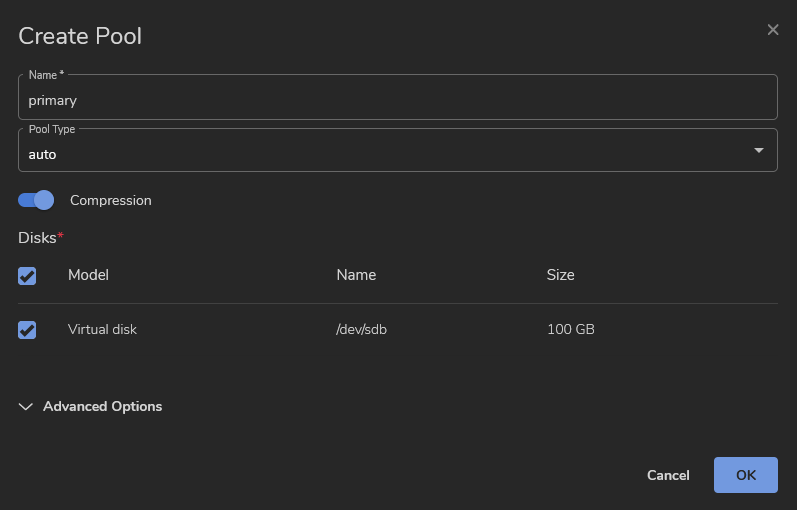
Task: Click the Pool Type dropdown arrow
Action: pyautogui.click(x=758, y=151)
